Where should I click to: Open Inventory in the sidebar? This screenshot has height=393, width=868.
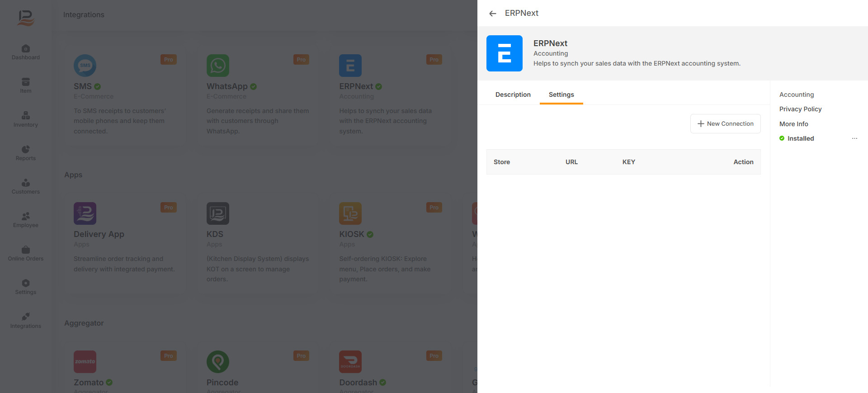coord(26,119)
